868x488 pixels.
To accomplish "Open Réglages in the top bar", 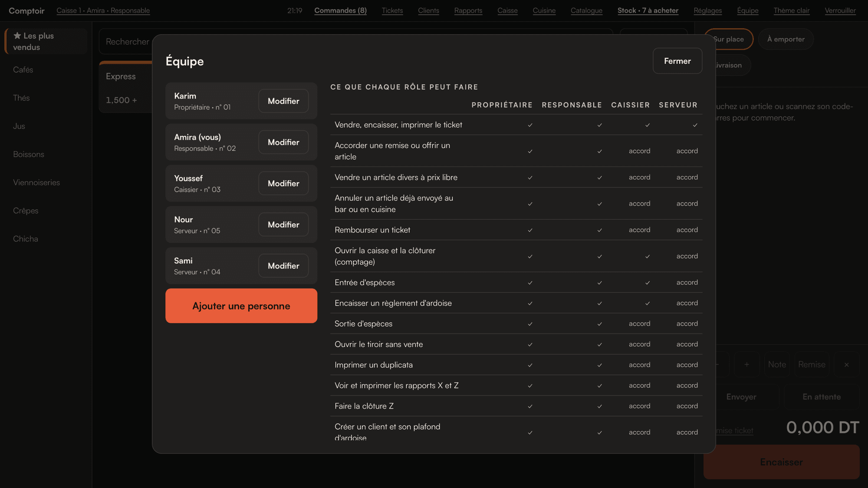I will pos(707,10).
